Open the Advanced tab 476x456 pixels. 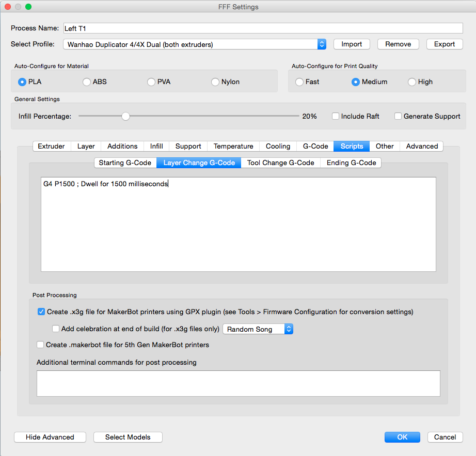pyautogui.click(x=422, y=146)
